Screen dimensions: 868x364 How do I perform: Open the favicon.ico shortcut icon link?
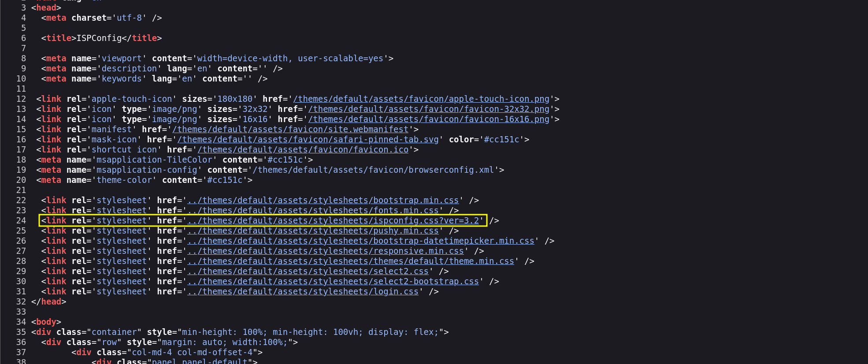point(303,150)
